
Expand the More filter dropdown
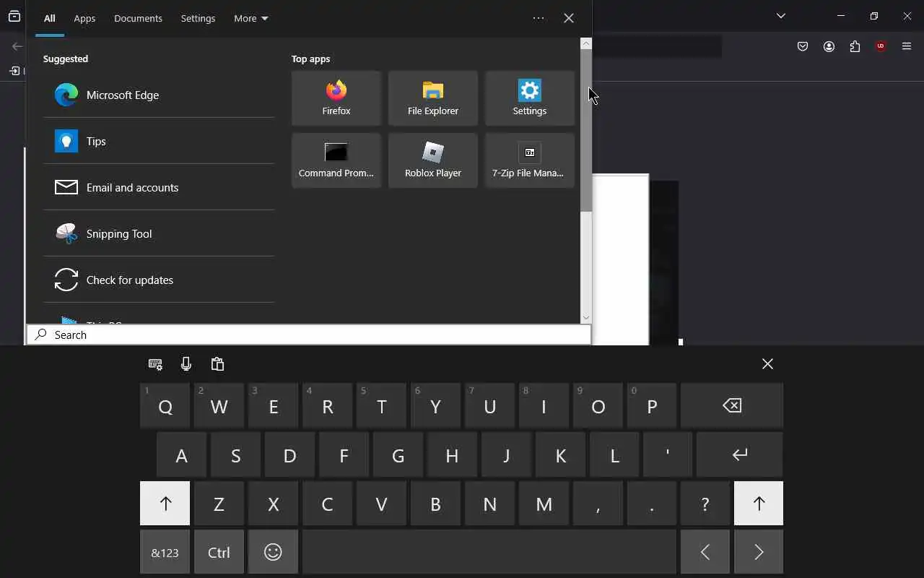coord(250,18)
